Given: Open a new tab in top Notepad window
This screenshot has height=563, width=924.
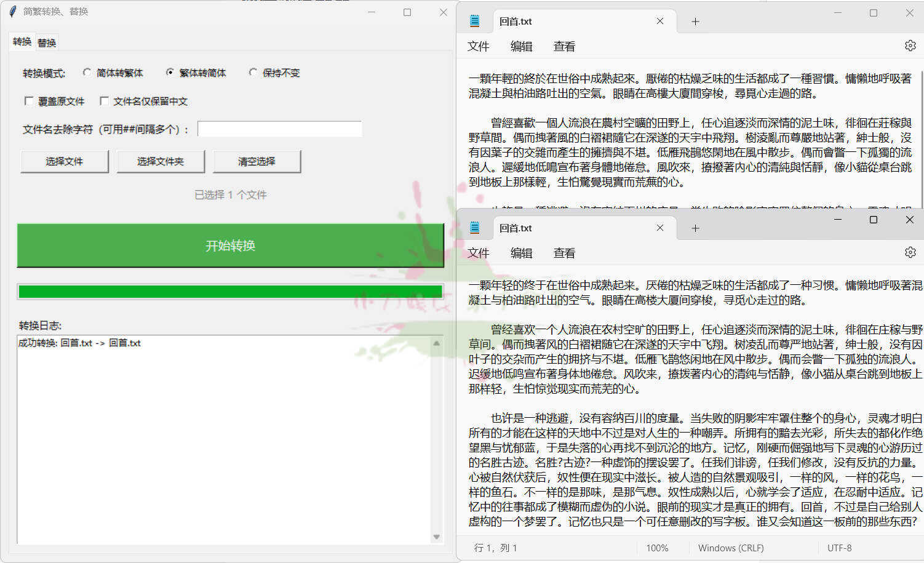Looking at the screenshot, I should [x=695, y=20].
